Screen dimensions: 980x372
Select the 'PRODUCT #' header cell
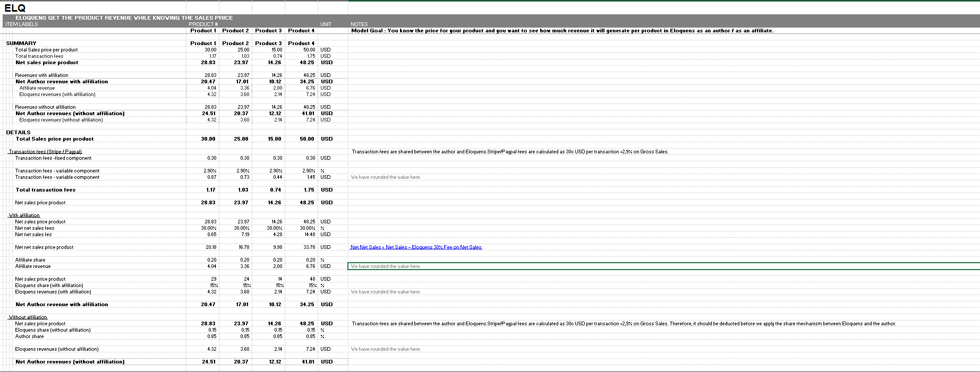tap(203, 24)
